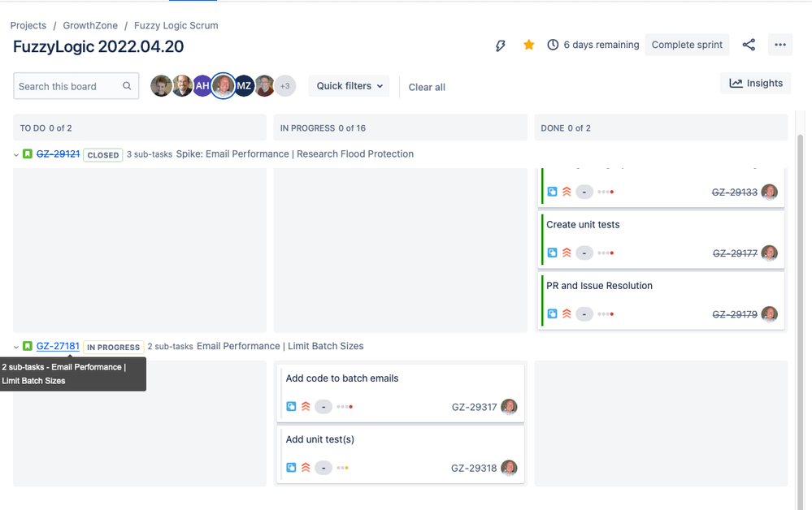Image resolution: width=812 pixels, height=510 pixels.
Task: Click the subtask type icon on GZ-29318
Action: point(292,467)
